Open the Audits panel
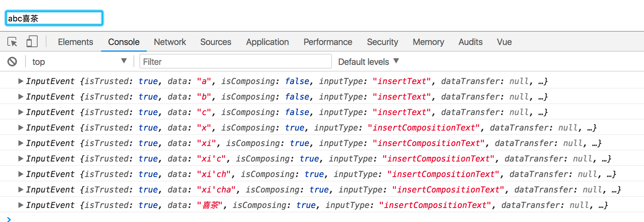 [x=470, y=42]
